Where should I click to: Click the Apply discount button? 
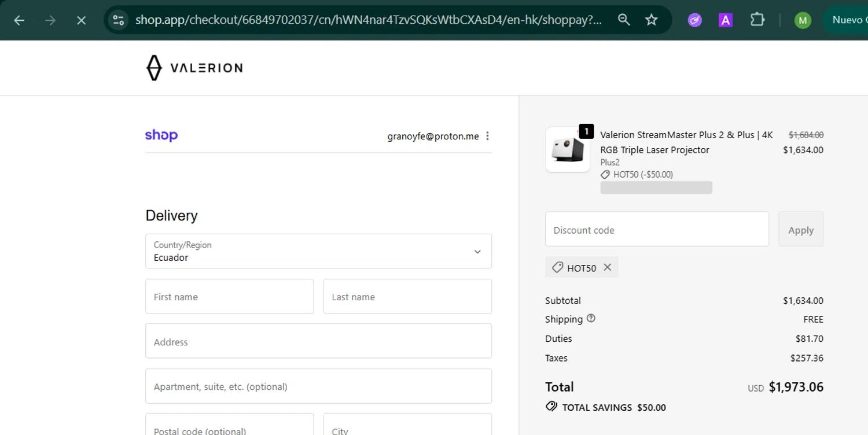(x=801, y=229)
